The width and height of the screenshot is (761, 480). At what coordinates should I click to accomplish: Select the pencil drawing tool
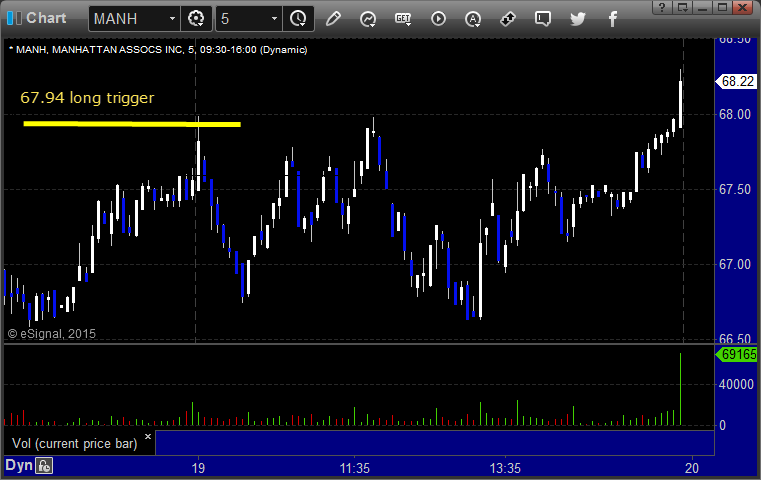pos(333,19)
